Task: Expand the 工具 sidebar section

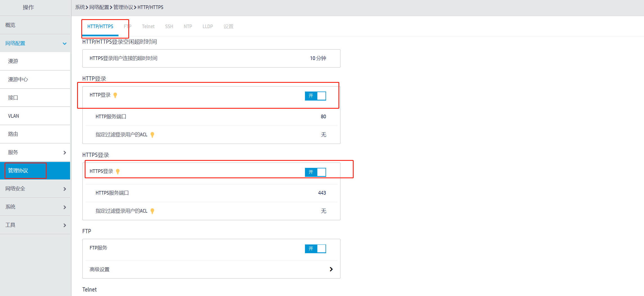Action: tap(65, 225)
